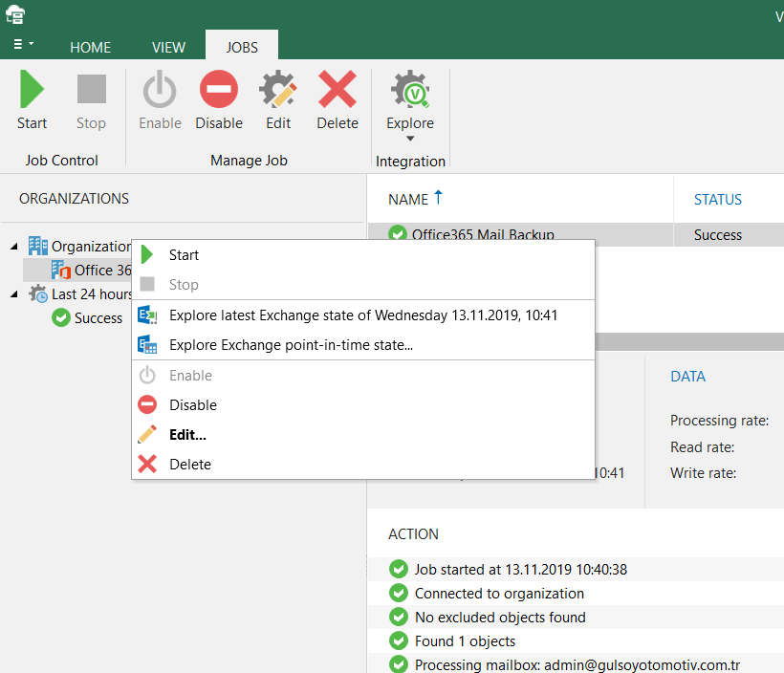The image size is (784, 673).
Task: Choose Edit... in the context menu
Action: (x=187, y=434)
